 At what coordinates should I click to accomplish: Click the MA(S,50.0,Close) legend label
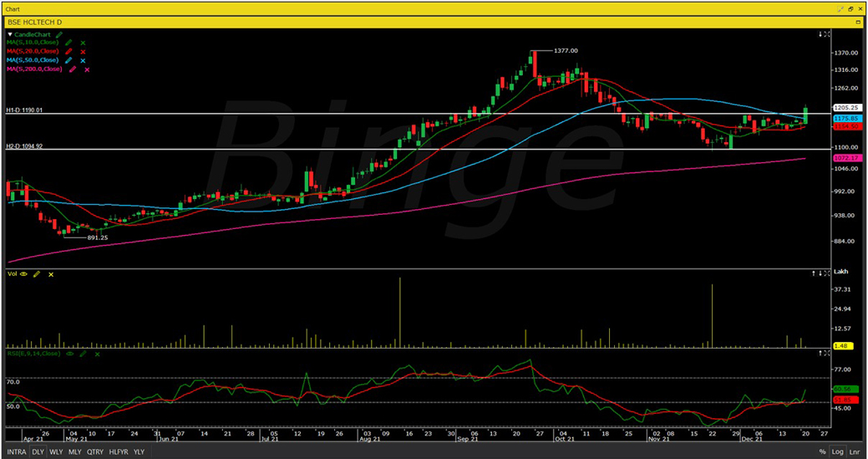coord(32,60)
